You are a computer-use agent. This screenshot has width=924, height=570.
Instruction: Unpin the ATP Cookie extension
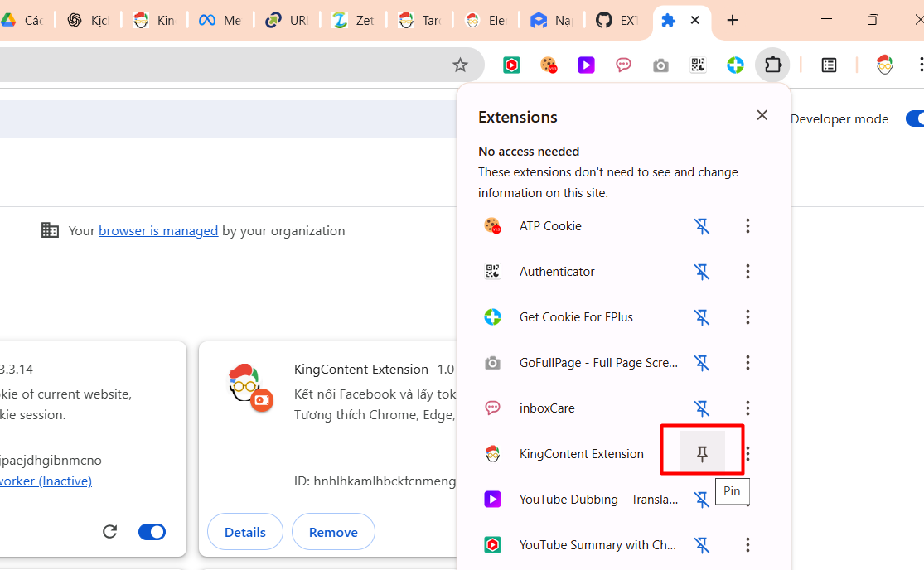702,226
